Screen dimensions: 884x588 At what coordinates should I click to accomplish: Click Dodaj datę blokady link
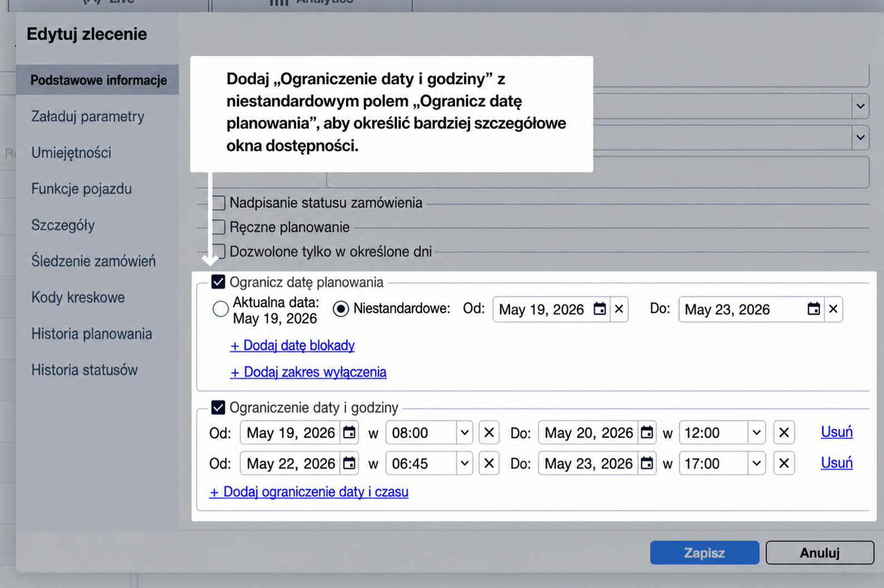tap(292, 345)
